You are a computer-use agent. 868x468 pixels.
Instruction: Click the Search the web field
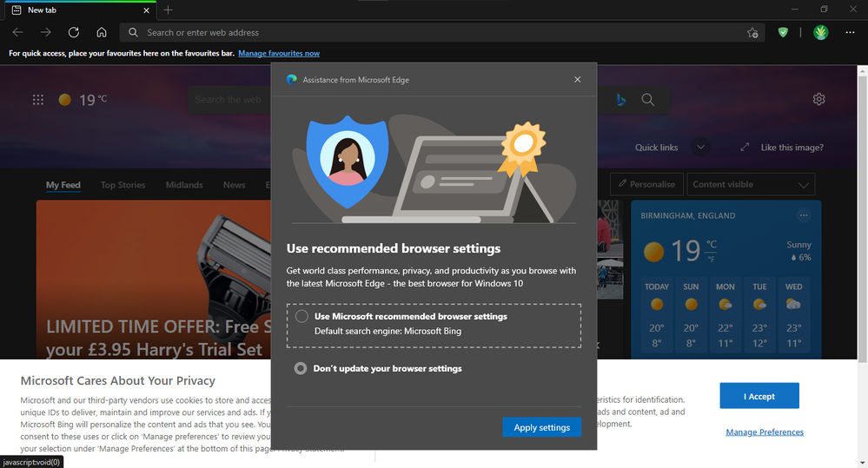click(x=229, y=100)
